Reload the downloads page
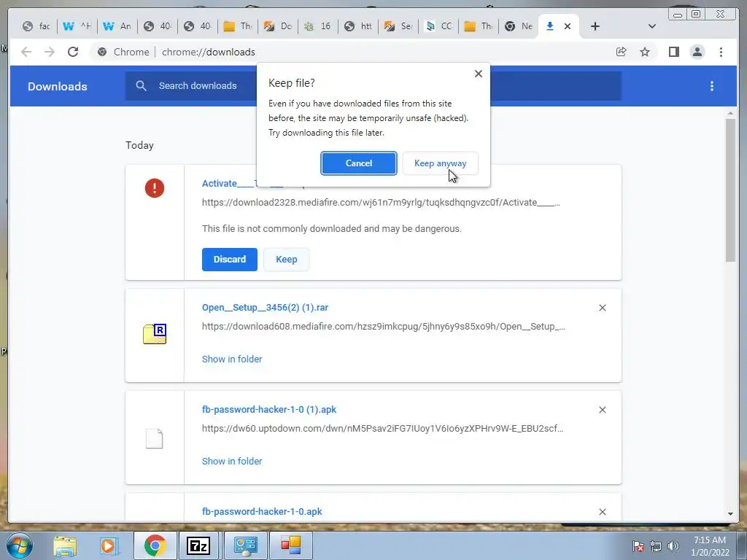The width and height of the screenshot is (747, 560). coord(73,52)
